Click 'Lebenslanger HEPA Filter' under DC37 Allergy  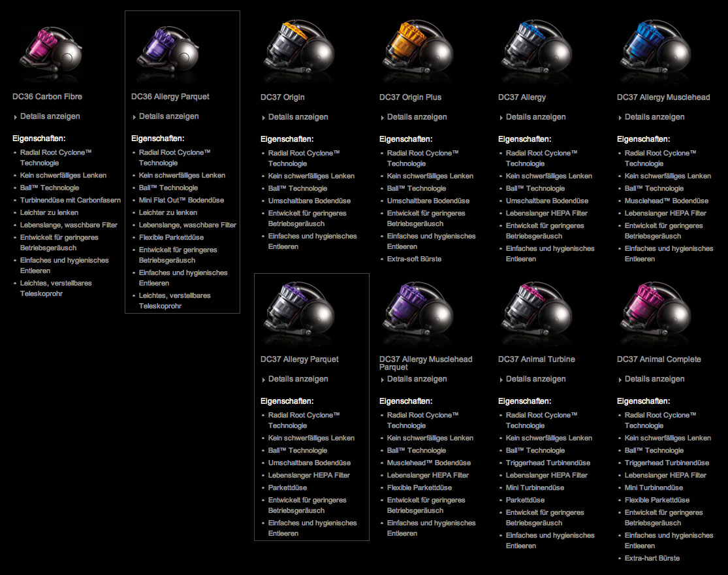[546, 213]
